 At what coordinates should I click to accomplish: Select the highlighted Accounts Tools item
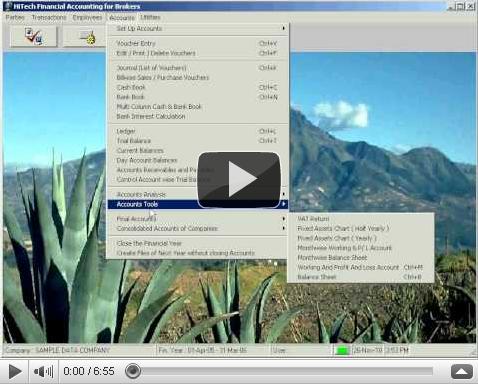[198, 204]
